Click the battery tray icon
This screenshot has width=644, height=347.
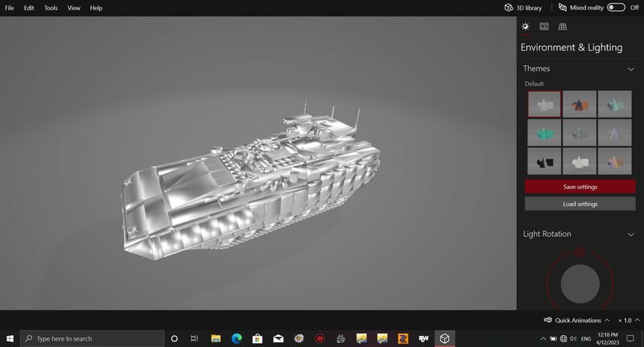click(553, 339)
